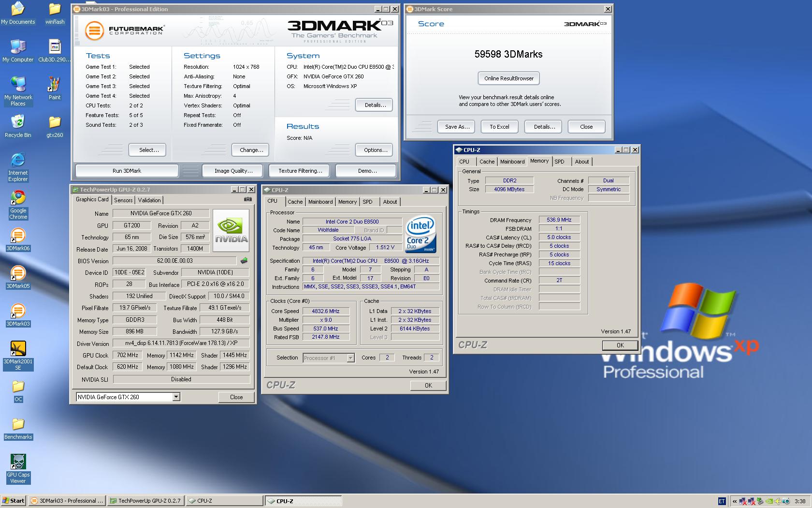Click Save As button in Score window
This screenshot has height=508, width=812.
(457, 127)
